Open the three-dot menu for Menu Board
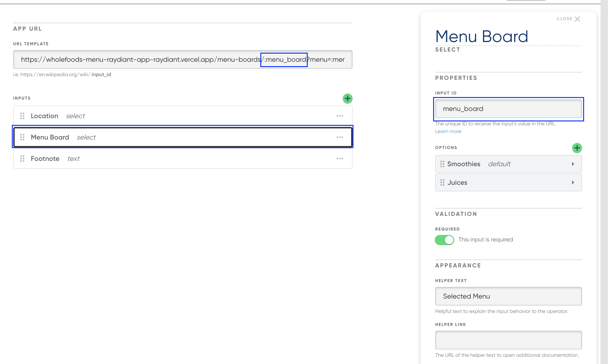Screen dimensions: 608x364 click(340, 137)
